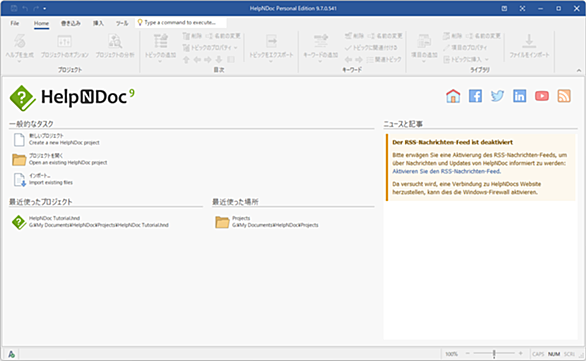Viewport: 586px width, 361px height.
Task: Open the Twitter bird icon
Action: (497, 96)
